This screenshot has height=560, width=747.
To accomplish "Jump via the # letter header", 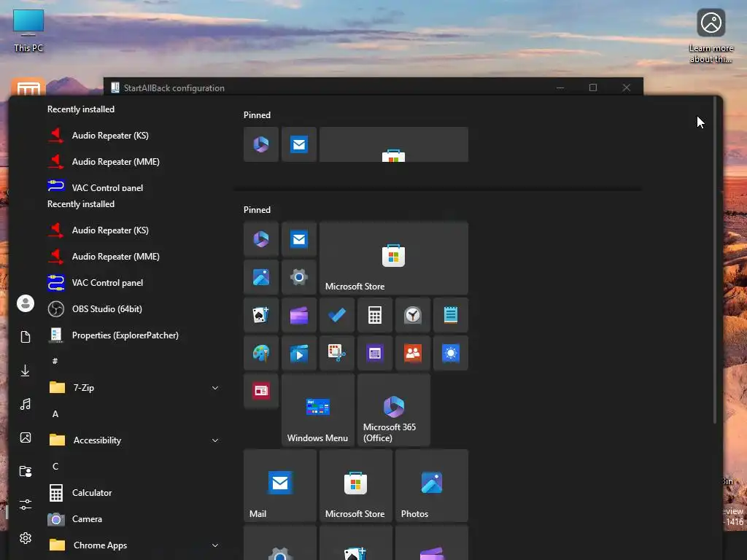I will coord(55,362).
